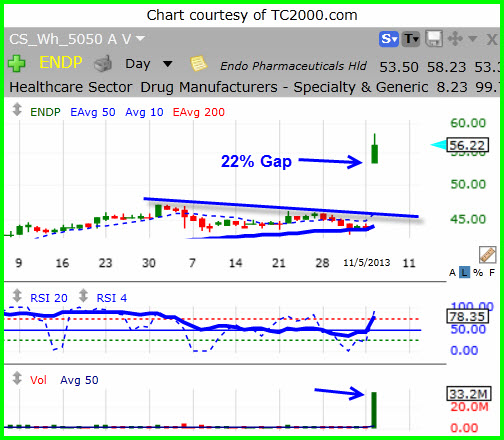Click the up-down arrow beside RSI 20
504x440 pixels.
click(x=17, y=295)
